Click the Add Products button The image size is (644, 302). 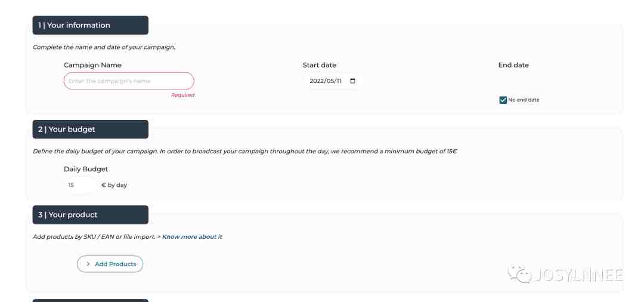tap(110, 264)
